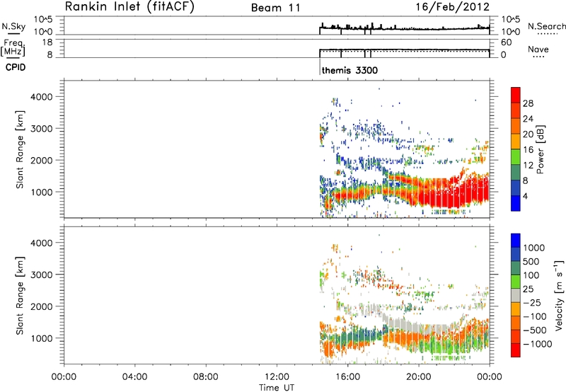Image resolution: width=566 pixels, height=392 pixels.
Task: Select the 'Freq. [MHz]' axis label
Action: [x=13, y=47]
